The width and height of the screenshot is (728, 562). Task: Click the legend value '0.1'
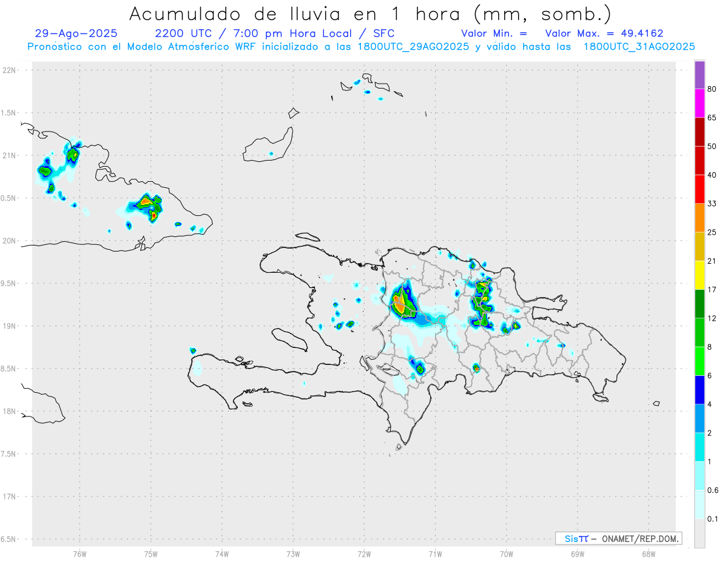click(713, 520)
